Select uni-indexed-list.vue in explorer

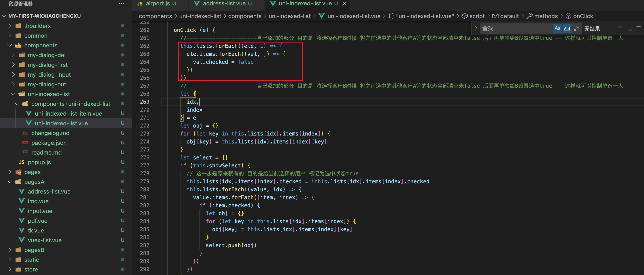point(61,123)
